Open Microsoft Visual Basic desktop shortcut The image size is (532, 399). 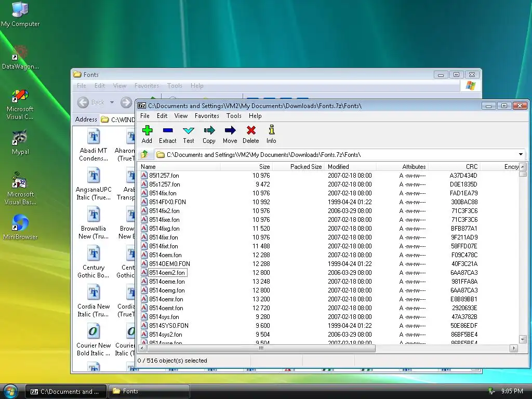tap(20, 188)
